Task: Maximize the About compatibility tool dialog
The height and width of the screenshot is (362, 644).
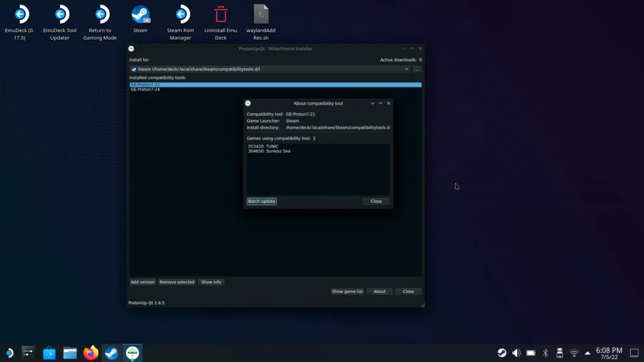Action: [x=380, y=104]
